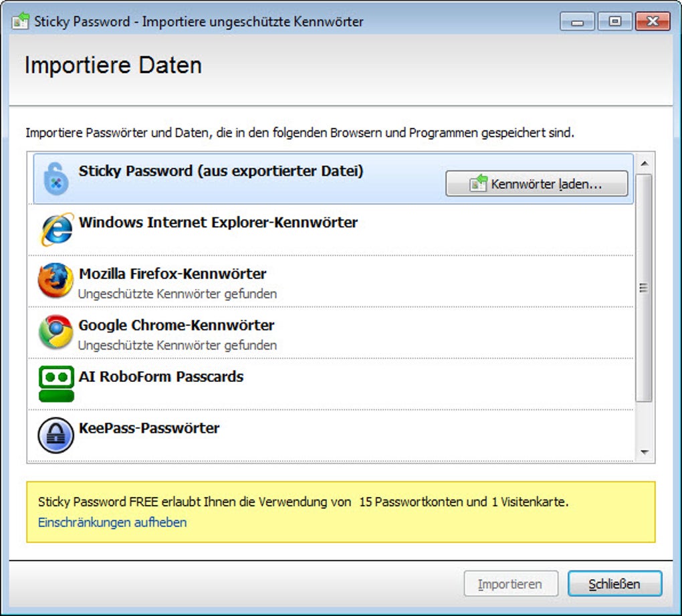
Task: Select AI RoboForm Passcards entry
Action: point(331,384)
